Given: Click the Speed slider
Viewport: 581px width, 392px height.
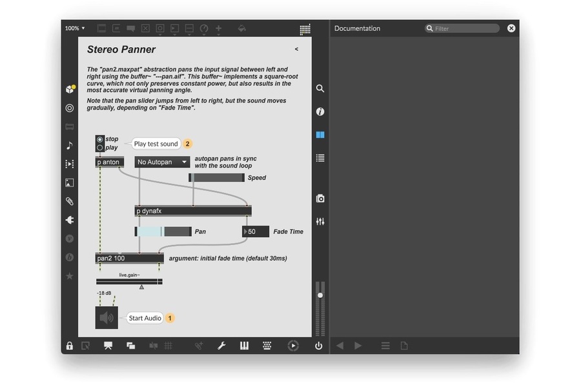Looking at the screenshot, I should click(x=217, y=178).
